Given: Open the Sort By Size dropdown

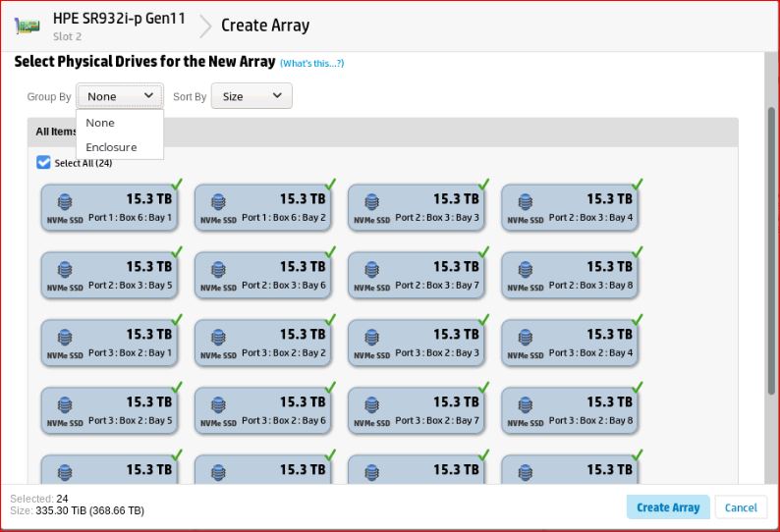Looking at the screenshot, I should [251, 96].
